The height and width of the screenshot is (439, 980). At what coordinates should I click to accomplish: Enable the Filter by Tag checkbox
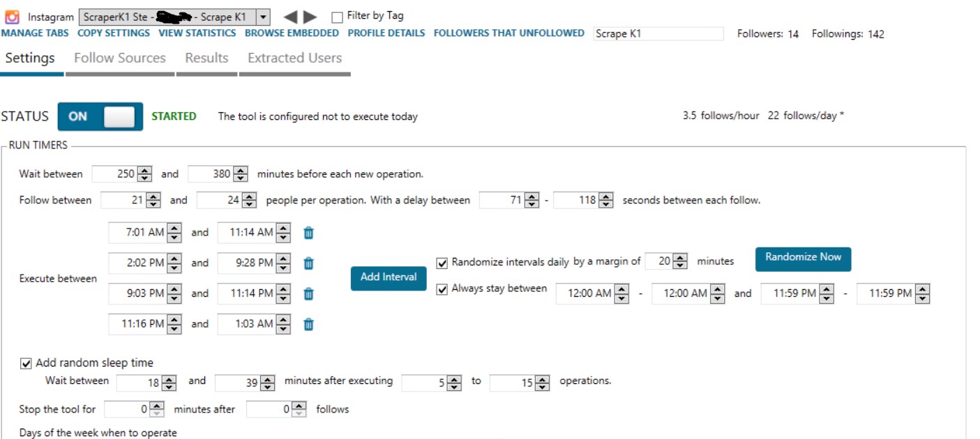click(x=337, y=17)
